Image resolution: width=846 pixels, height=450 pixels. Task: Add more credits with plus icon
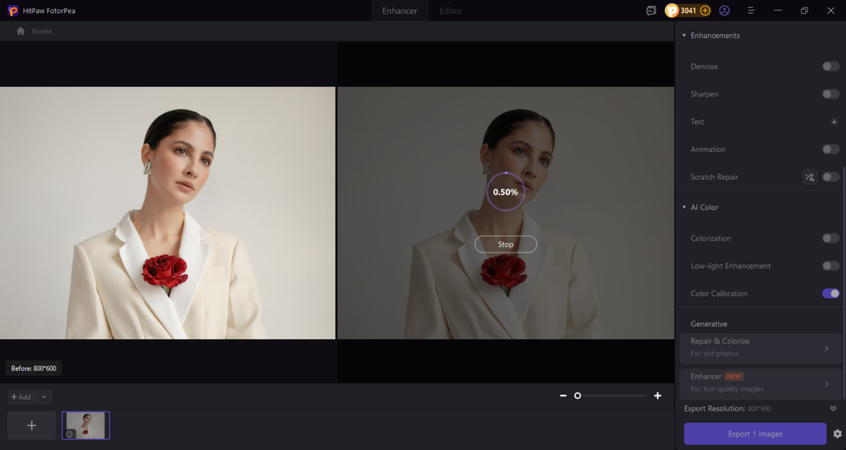[705, 10]
